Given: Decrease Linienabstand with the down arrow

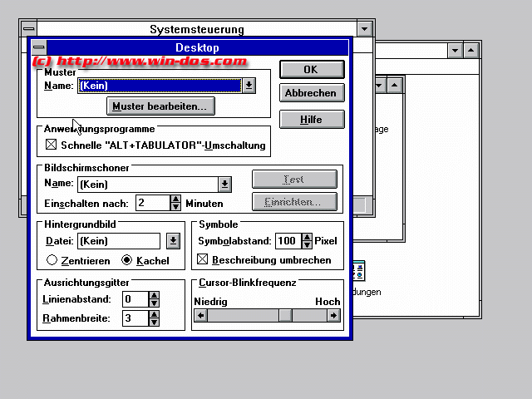Looking at the screenshot, I should pyautogui.click(x=154, y=303).
